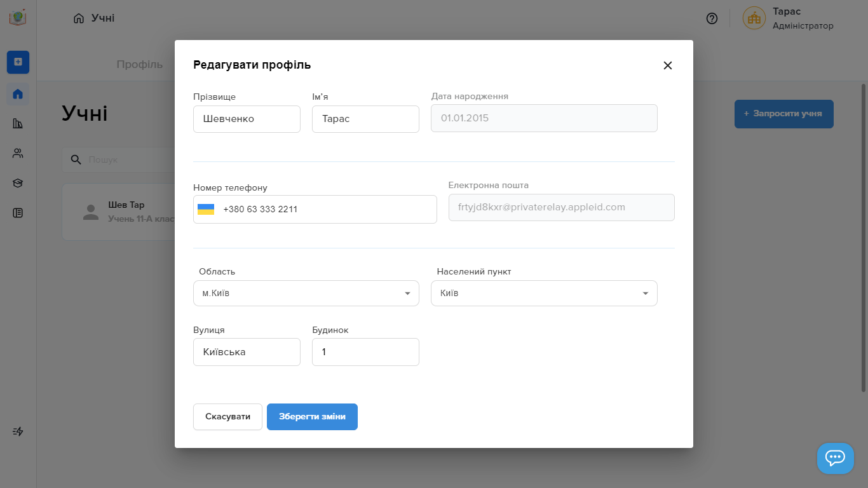Click the school avatar icon next to Тарас

[754, 18]
